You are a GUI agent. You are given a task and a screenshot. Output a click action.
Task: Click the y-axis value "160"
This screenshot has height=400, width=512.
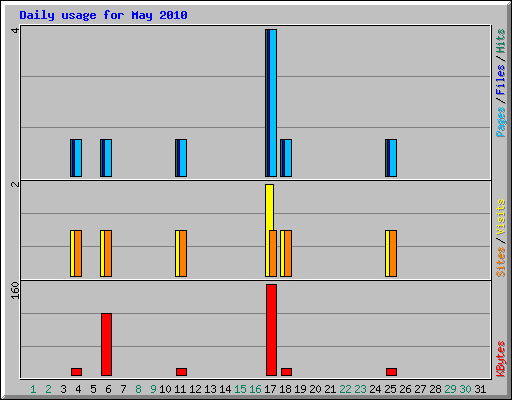15,291
